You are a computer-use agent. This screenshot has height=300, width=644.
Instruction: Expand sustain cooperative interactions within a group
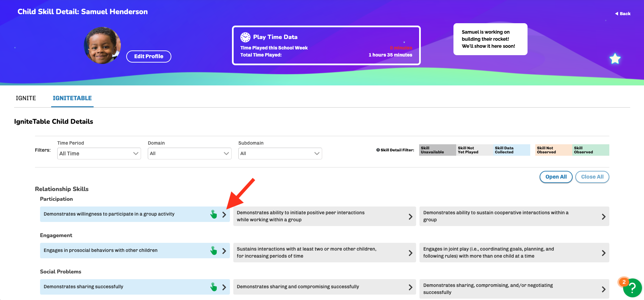pos(604,217)
